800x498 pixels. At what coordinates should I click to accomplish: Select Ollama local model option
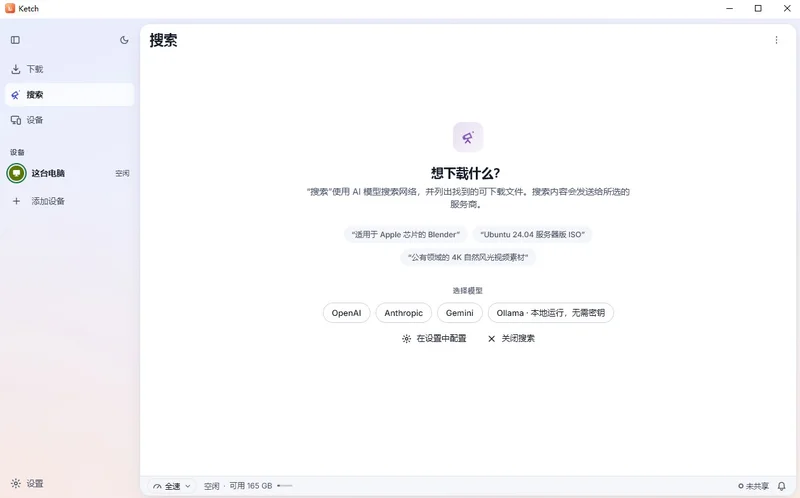pos(551,313)
